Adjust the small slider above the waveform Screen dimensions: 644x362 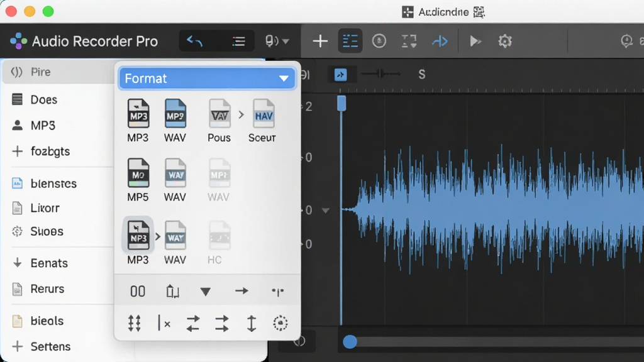pos(380,74)
